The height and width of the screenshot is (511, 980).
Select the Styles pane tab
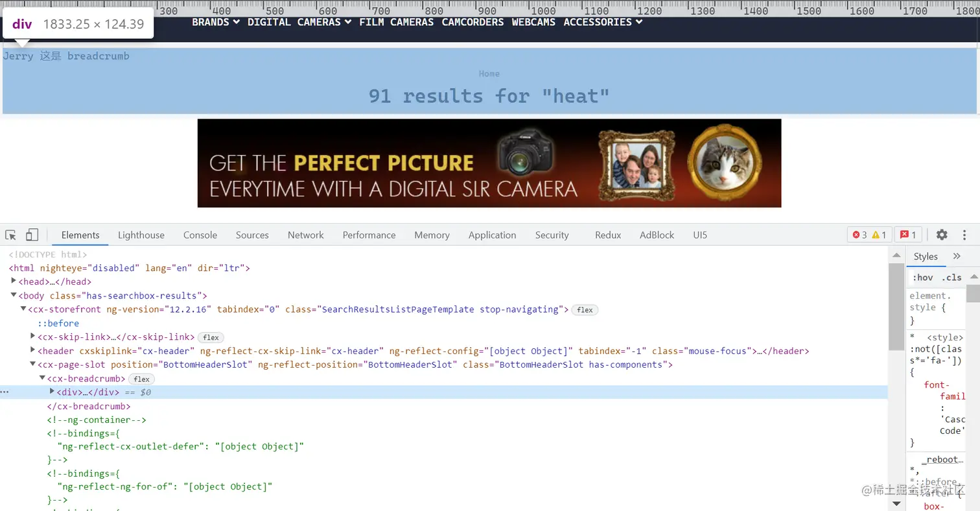coord(926,256)
